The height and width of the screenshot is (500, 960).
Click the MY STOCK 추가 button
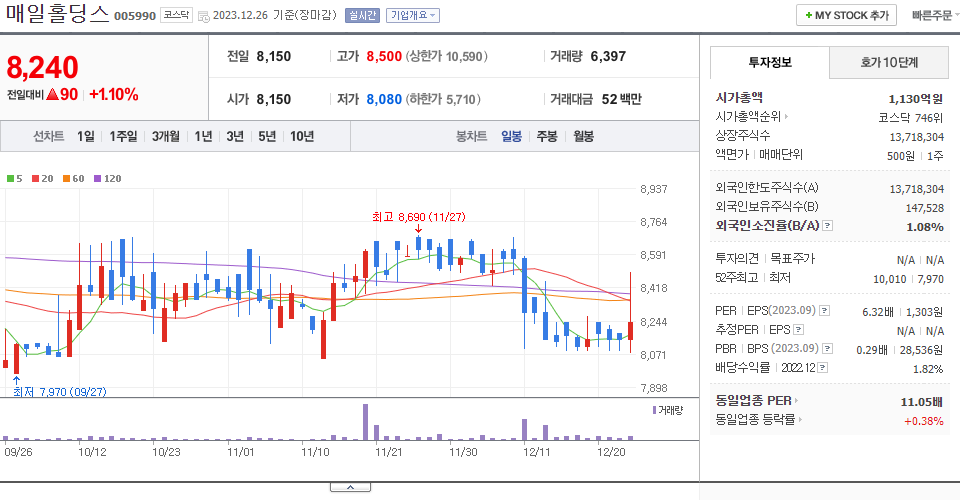tap(846, 15)
